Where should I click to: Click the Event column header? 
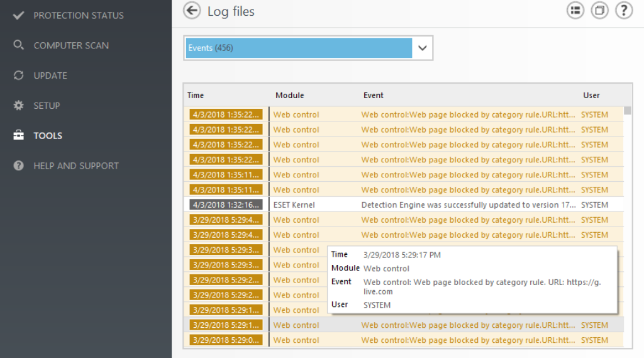tap(374, 96)
